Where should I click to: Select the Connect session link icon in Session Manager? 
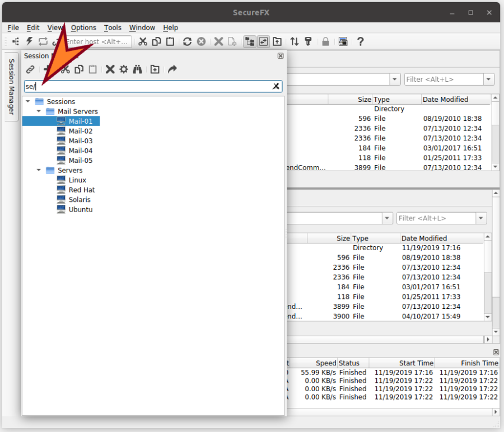pyautogui.click(x=30, y=69)
